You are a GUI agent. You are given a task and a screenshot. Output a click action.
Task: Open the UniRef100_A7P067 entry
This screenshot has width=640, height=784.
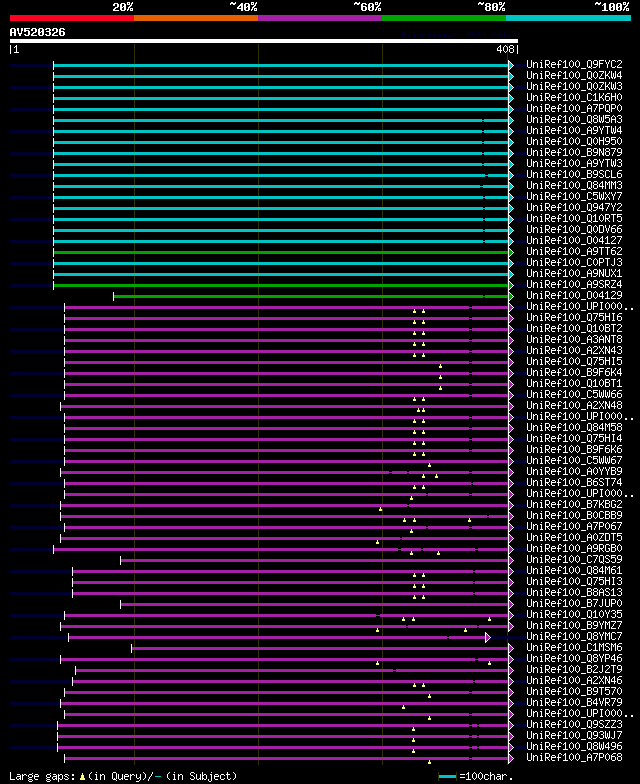click(574, 526)
